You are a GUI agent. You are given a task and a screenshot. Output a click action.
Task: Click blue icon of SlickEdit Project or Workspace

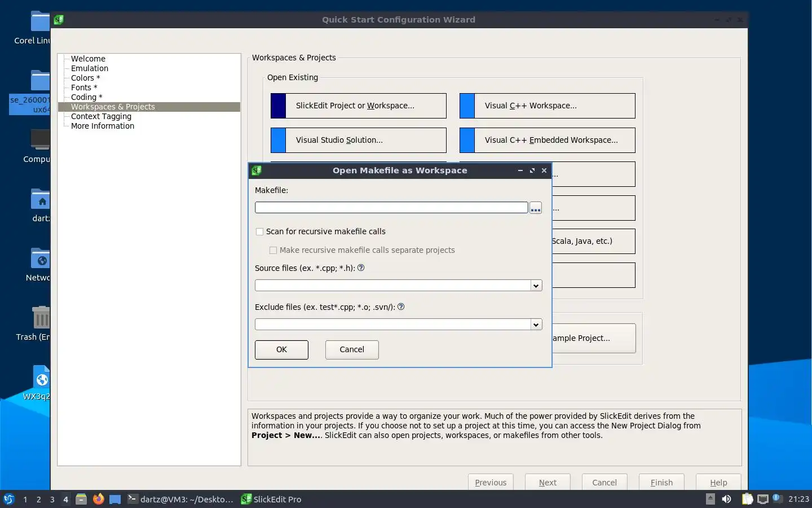(279, 106)
